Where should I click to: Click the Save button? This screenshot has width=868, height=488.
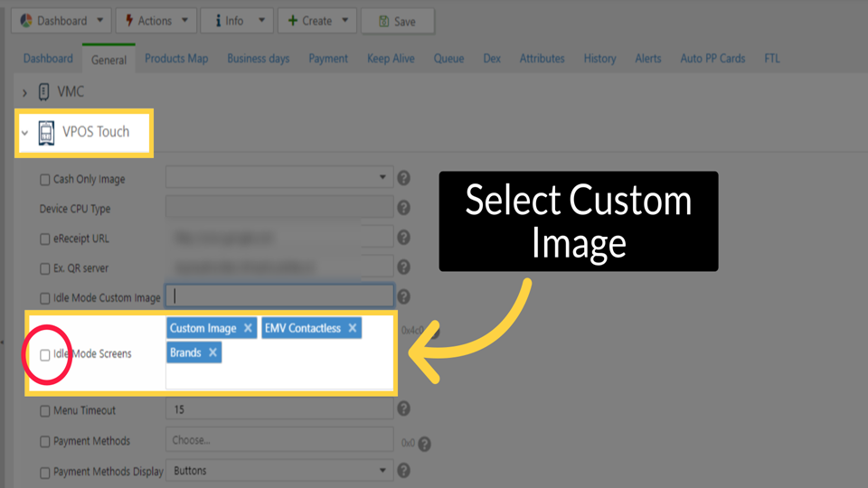[398, 22]
